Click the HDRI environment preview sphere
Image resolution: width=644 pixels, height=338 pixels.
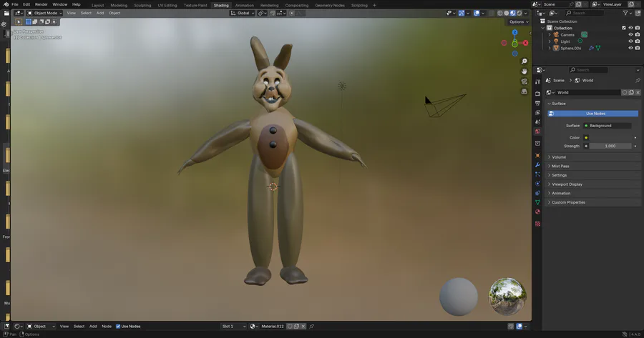507,297
